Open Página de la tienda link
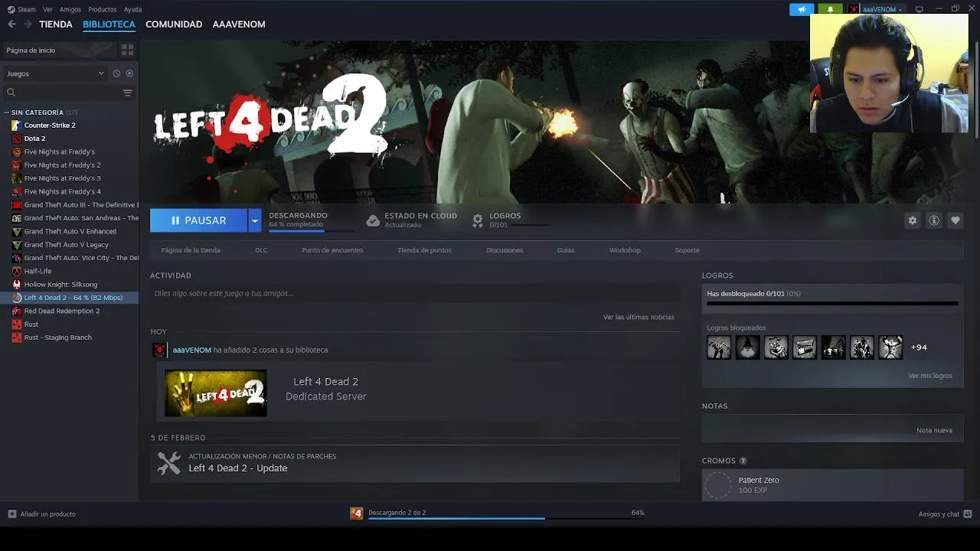This screenshot has width=980, height=551. pyautogui.click(x=191, y=250)
